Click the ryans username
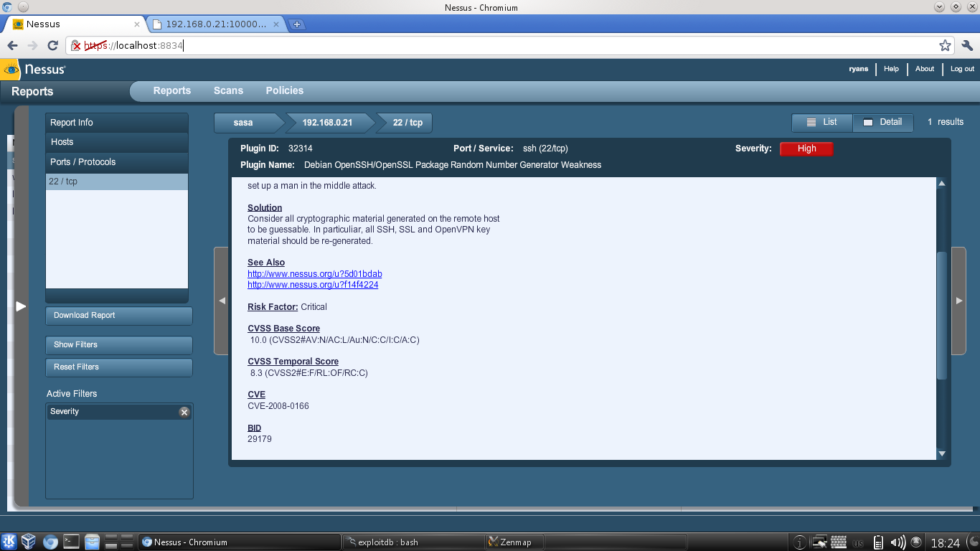 point(858,69)
